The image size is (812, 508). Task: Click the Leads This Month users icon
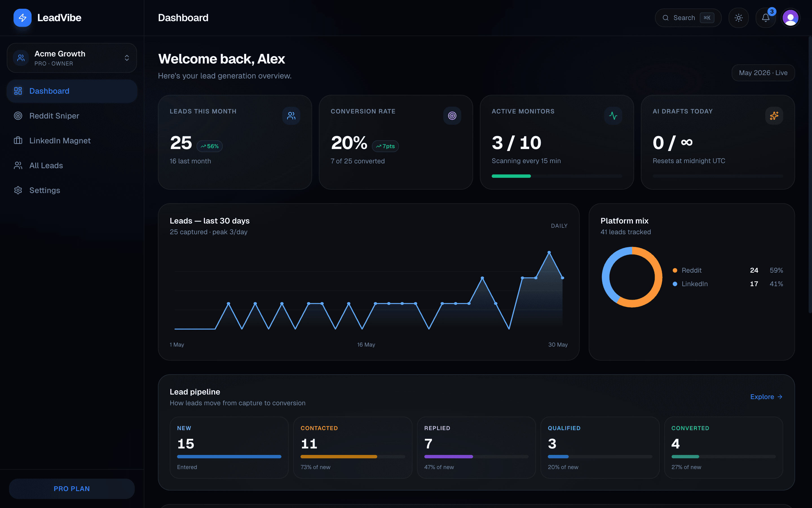[291, 116]
